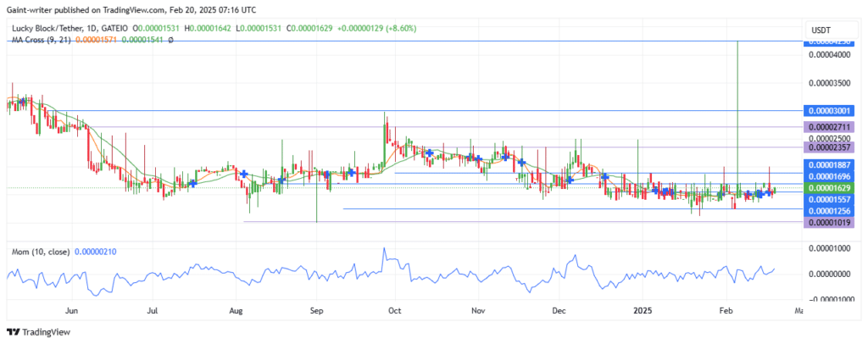868x344 pixels.
Task: Click the Oct label on time axis
Action: (x=395, y=311)
